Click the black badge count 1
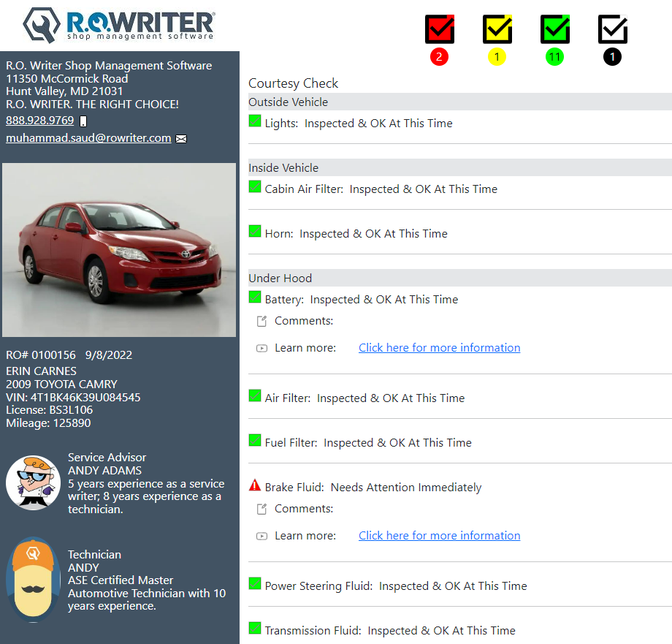 pyautogui.click(x=612, y=57)
